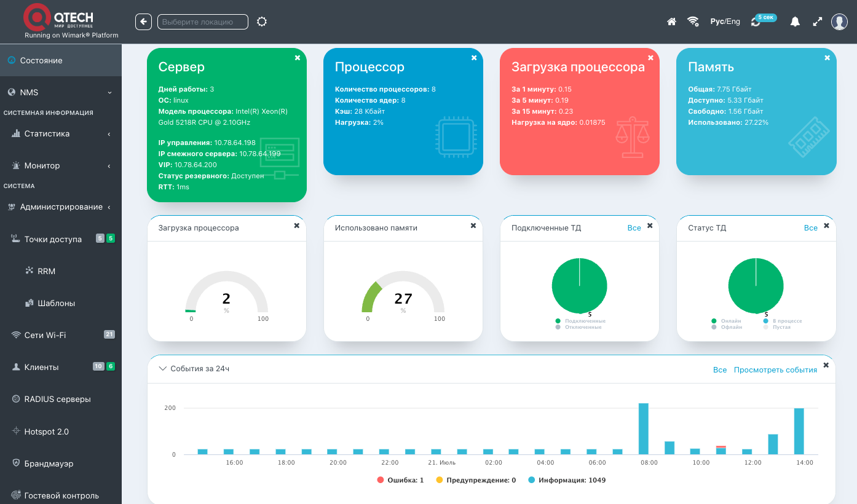Open the notifications bell

point(795,22)
